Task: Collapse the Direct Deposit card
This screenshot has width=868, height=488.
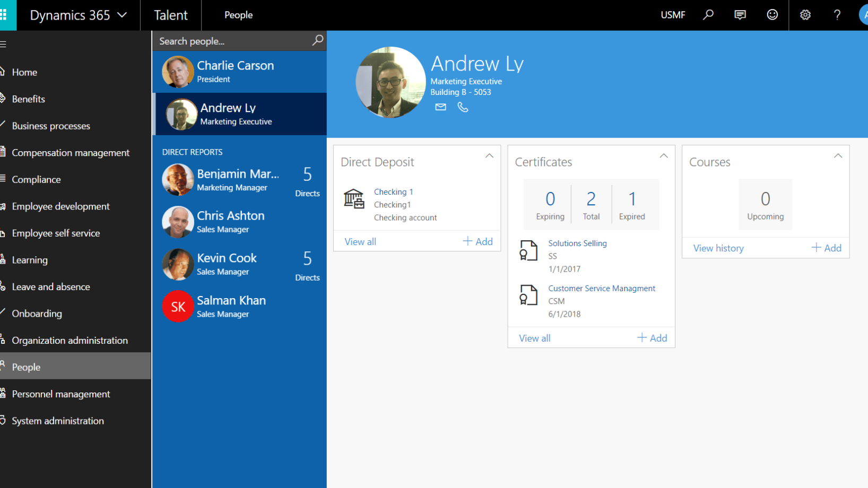Action: pos(489,156)
